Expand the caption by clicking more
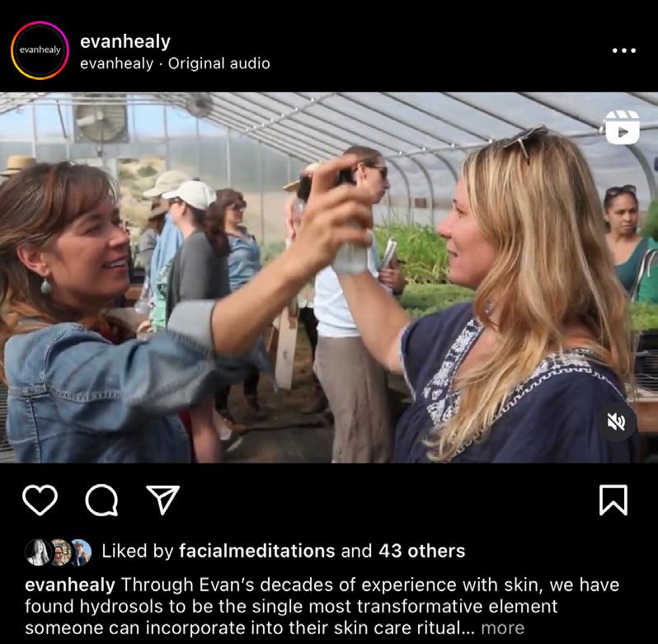This screenshot has width=658, height=644. pyautogui.click(x=502, y=628)
